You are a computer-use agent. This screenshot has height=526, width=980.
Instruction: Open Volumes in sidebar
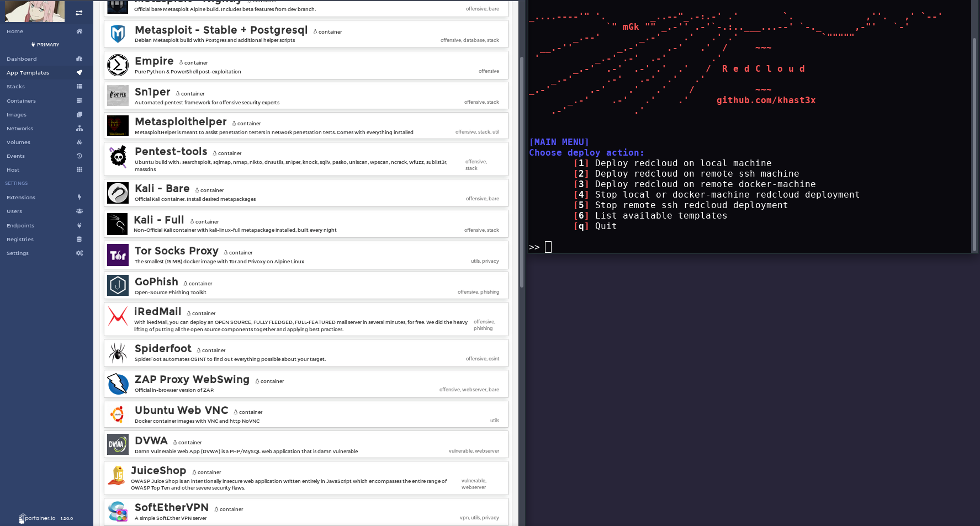18,142
